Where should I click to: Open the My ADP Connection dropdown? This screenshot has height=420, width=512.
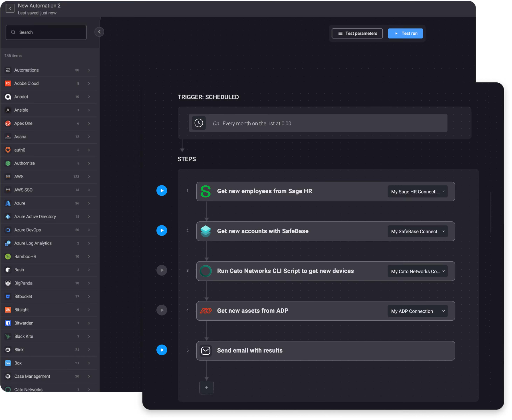tap(418, 311)
